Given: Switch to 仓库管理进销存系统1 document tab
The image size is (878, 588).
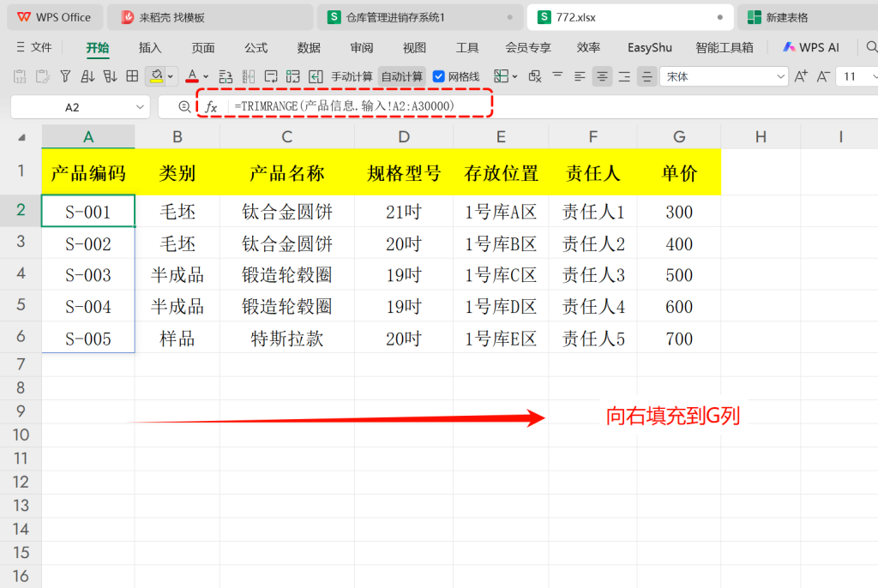Looking at the screenshot, I should tap(419, 17).
